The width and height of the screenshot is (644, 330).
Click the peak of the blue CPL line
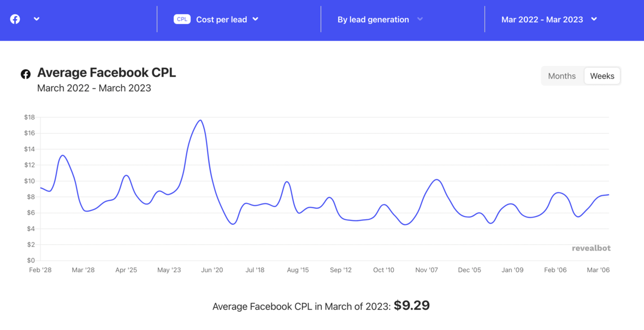click(x=200, y=120)
